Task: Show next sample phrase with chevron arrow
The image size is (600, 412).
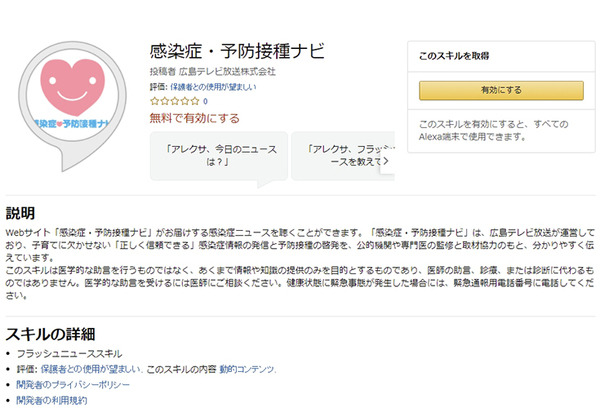Action: [385, 159]
